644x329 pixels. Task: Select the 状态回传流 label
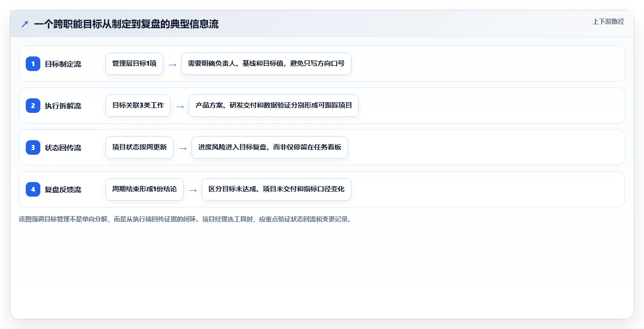click(x=63, y=147)
